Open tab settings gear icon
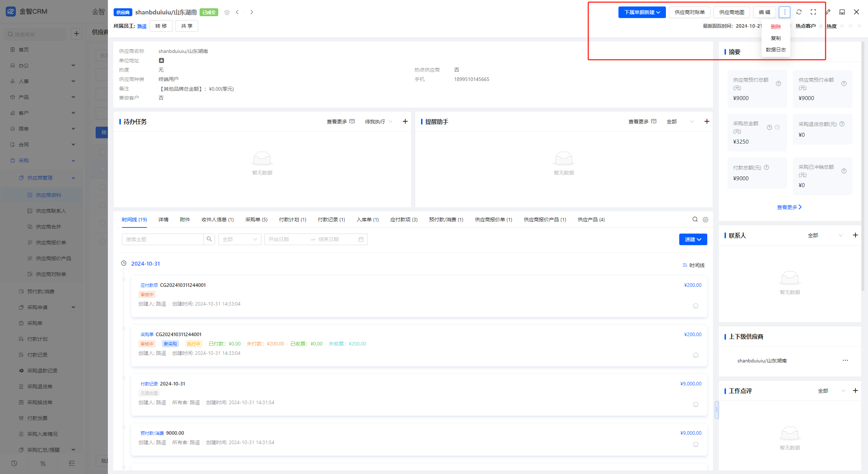868x474 pixels. (705, 220)
